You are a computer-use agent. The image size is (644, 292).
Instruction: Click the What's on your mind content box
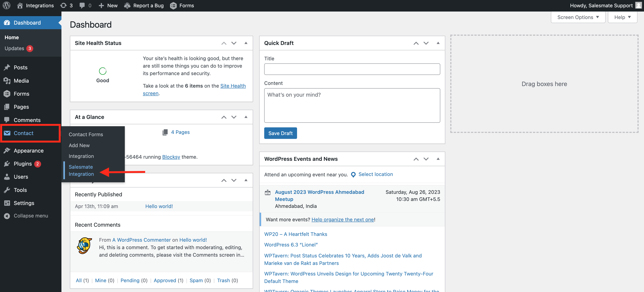[352, 105]
